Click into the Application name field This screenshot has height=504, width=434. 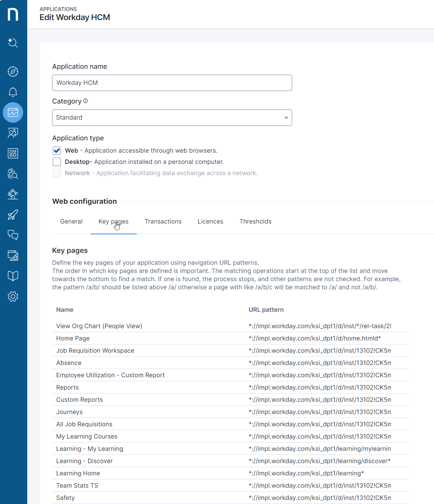(172, 83)
